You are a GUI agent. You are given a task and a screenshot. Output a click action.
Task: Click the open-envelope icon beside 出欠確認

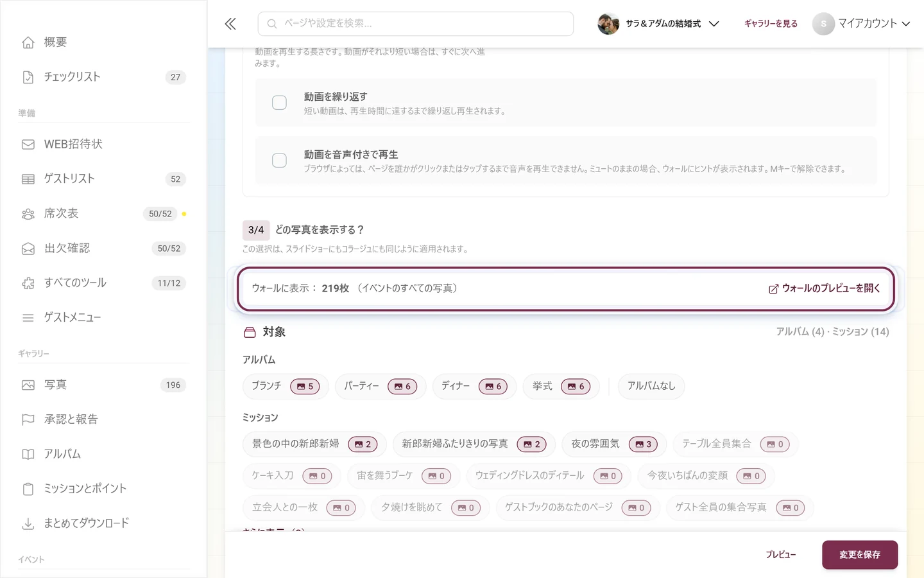(x=28, y=249)
